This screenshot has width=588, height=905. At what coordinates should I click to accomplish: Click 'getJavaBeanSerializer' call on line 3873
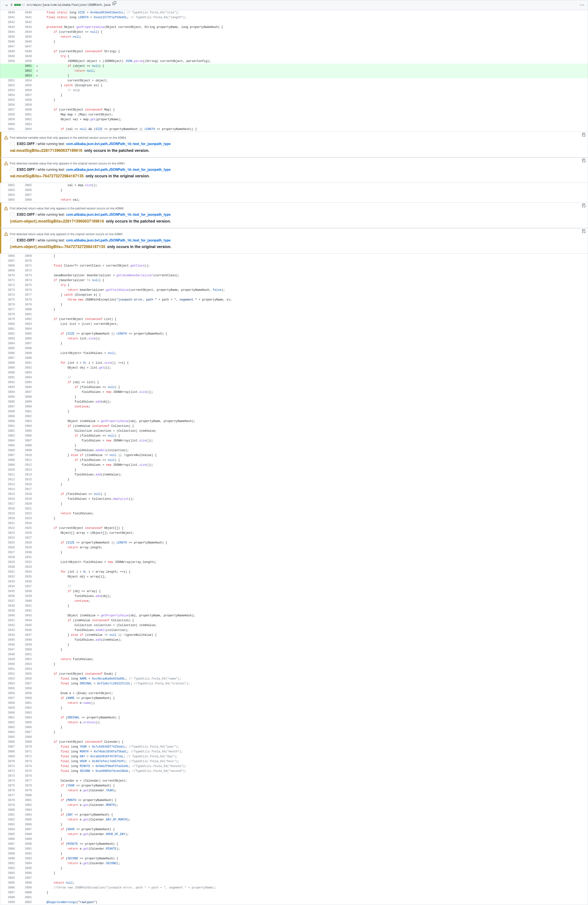(x=134, y=275)
